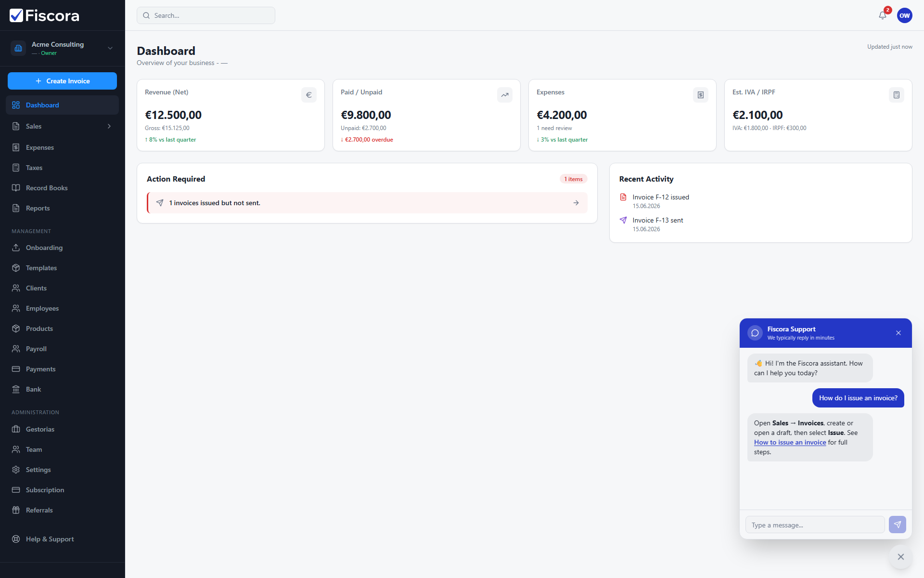This screenshot has height=578, width=924.
Task: Open Reports in the sidebar
Action: (62, 208)
